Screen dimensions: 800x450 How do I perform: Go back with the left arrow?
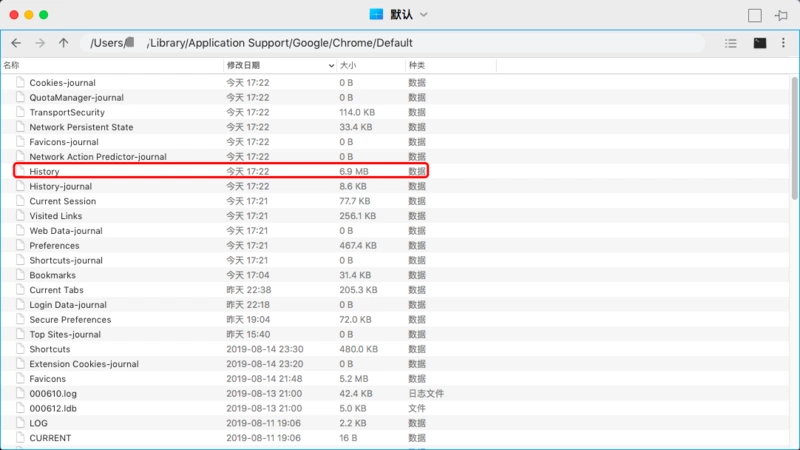point(16,43)
